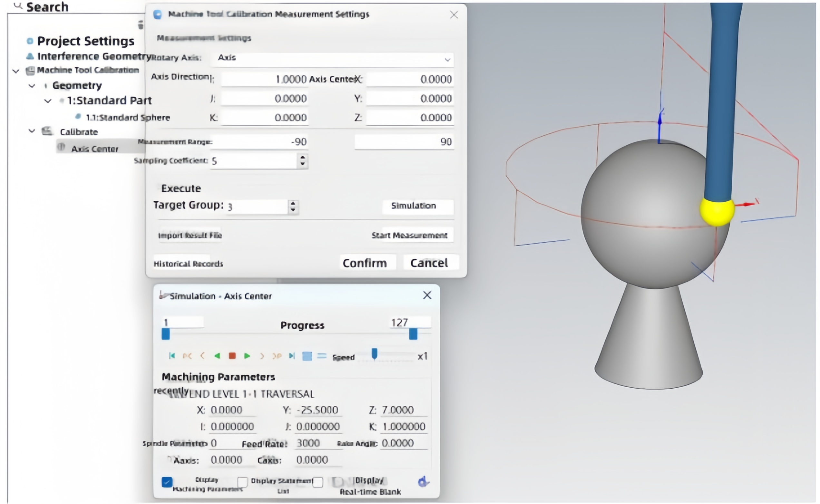Select Axis Center in the tree

[95, 149]
